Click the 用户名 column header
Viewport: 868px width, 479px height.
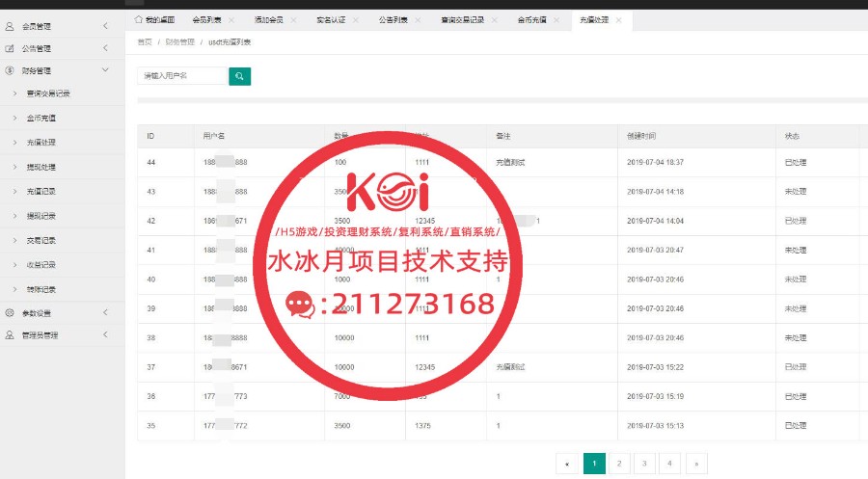coord(214,136)
